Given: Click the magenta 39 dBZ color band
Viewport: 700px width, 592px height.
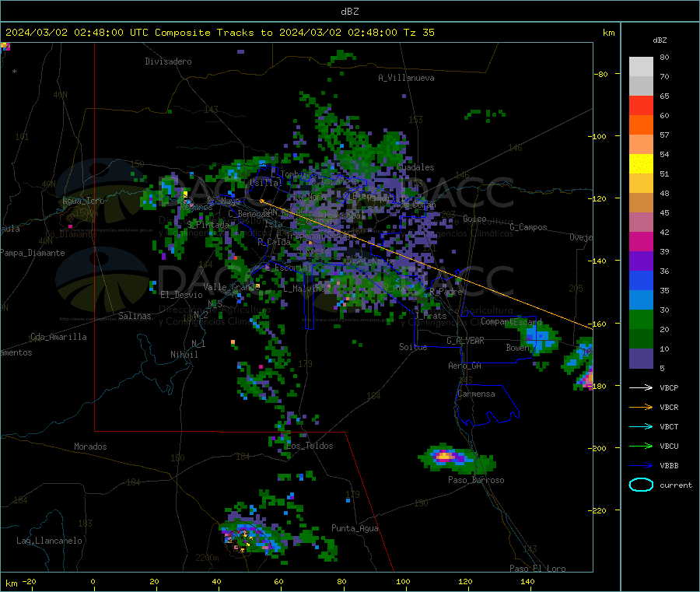Looking at the screenshot, I should pyautogui.click(x=641, y=241).
